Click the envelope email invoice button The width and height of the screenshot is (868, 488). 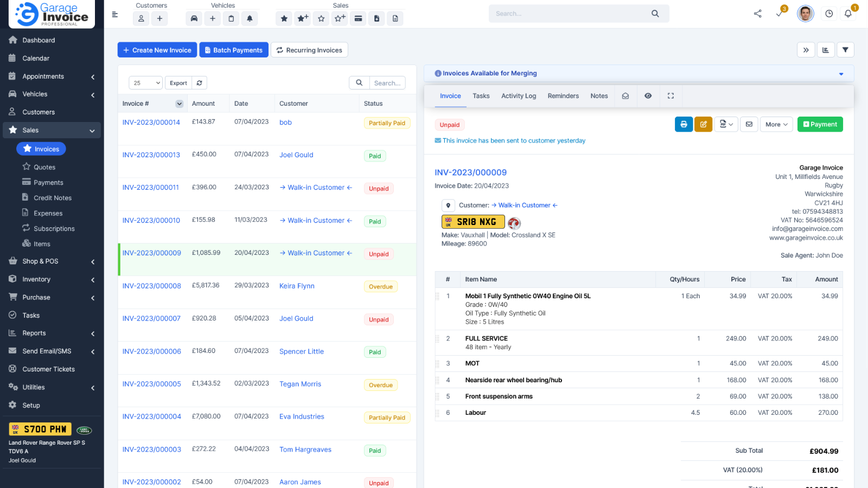pos(749,124)
